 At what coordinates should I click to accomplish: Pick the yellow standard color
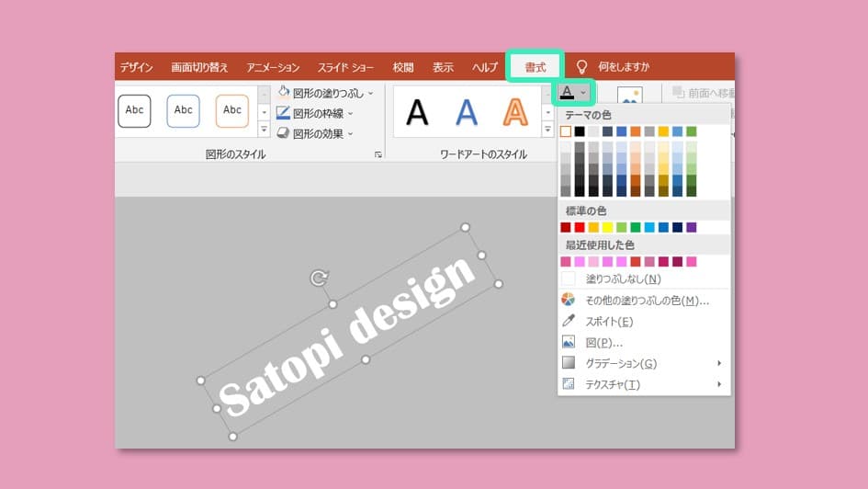click(607, 227)
